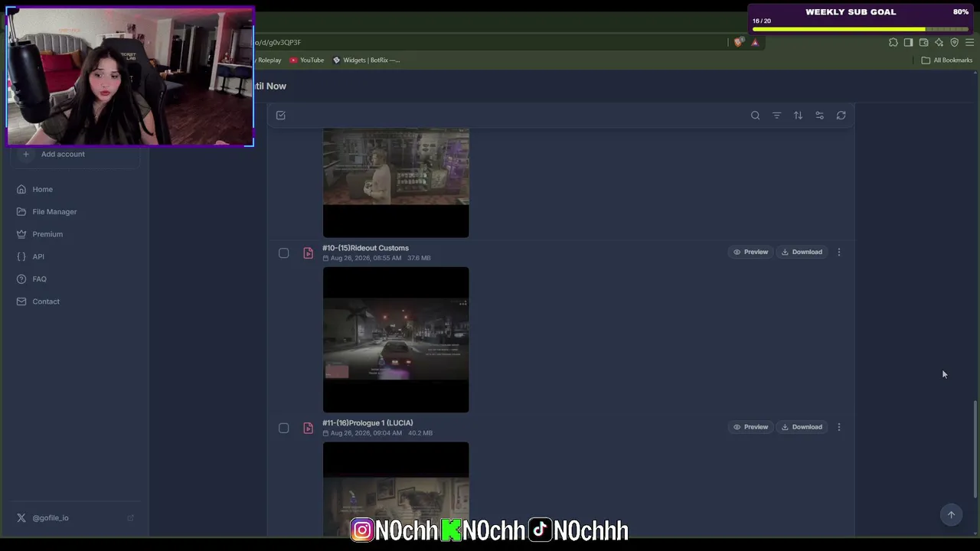Open the All Bookmarks folder
The image size is (980, 551).
(947, 60)
